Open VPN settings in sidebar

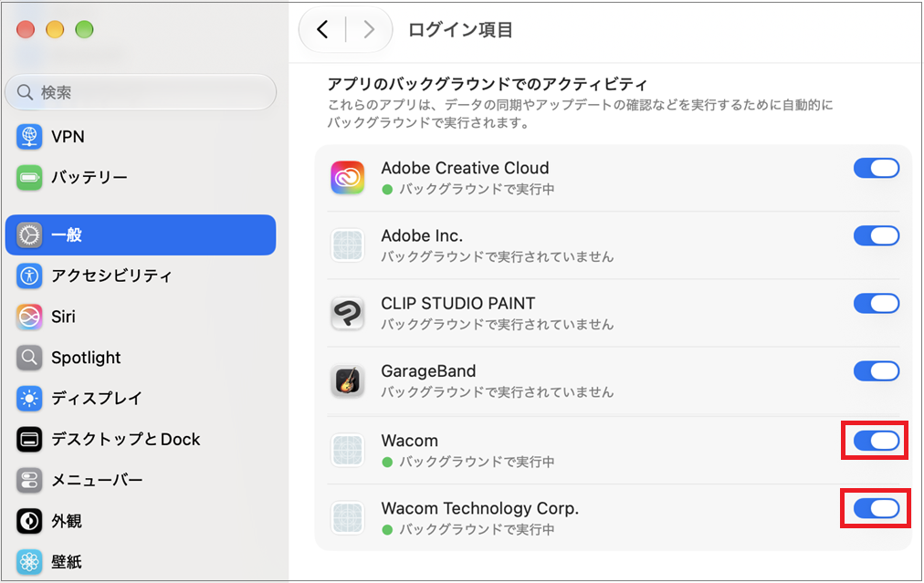(x=141, y=136)
